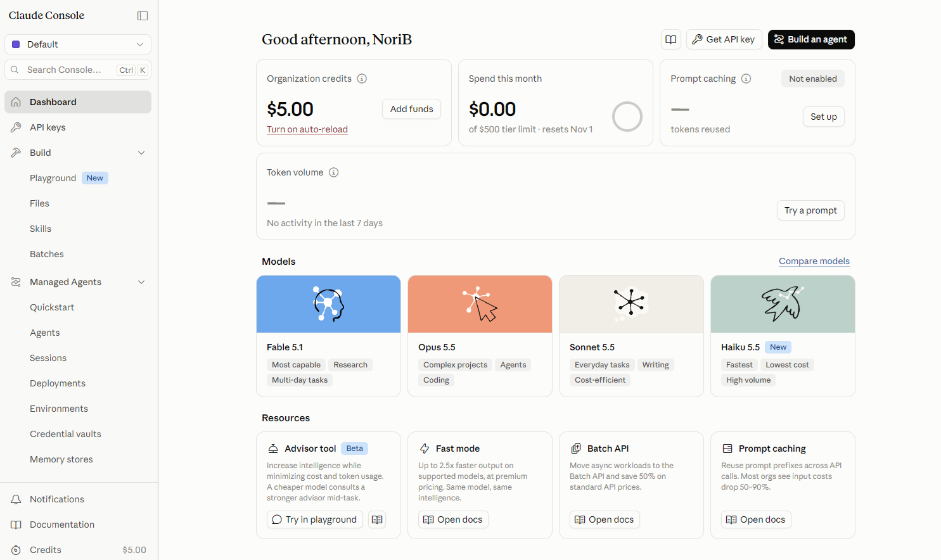Screen dimensions: 941x560
Task: Open Playground in the sidebar
Action: [x=53, y=178]
